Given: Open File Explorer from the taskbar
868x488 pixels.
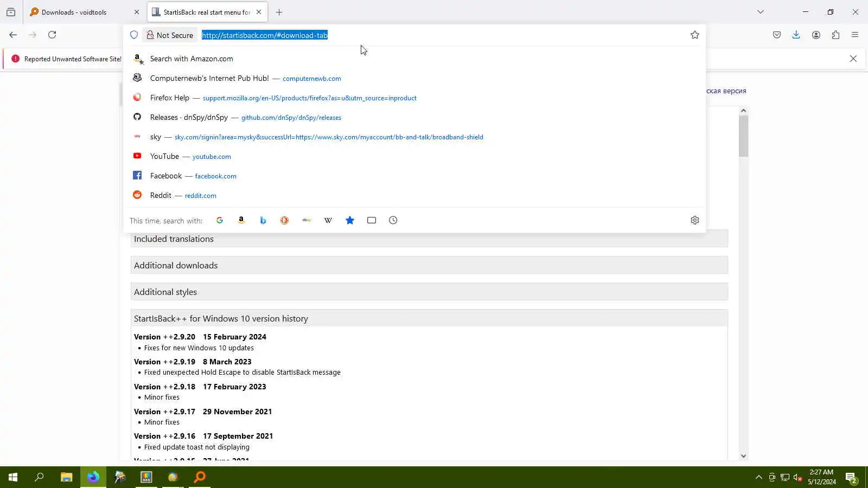Looking at the screenshot, I should (x=66, y=477).
